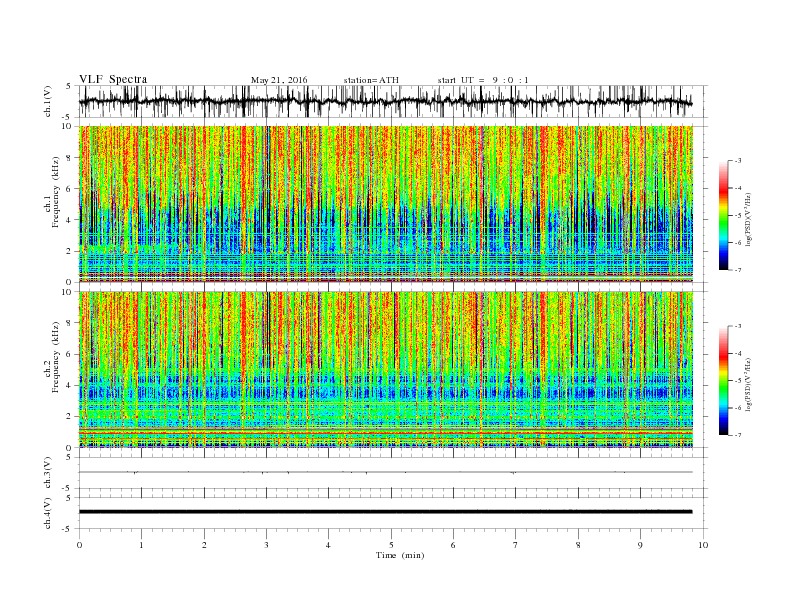Click the "start UT = 9:0:1" text
Screen dimensions: 792x612
pyautogui.click(x=483, y=80)
